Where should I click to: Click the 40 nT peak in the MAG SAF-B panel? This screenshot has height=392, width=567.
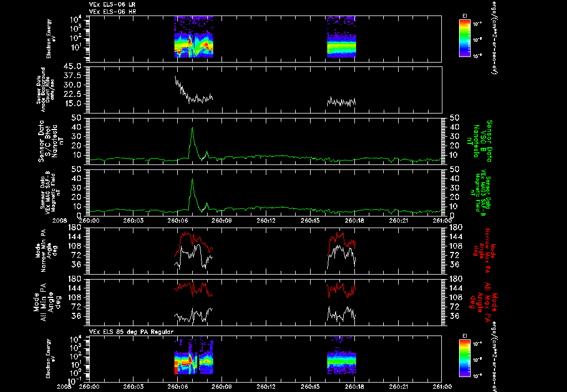(192, 179)
